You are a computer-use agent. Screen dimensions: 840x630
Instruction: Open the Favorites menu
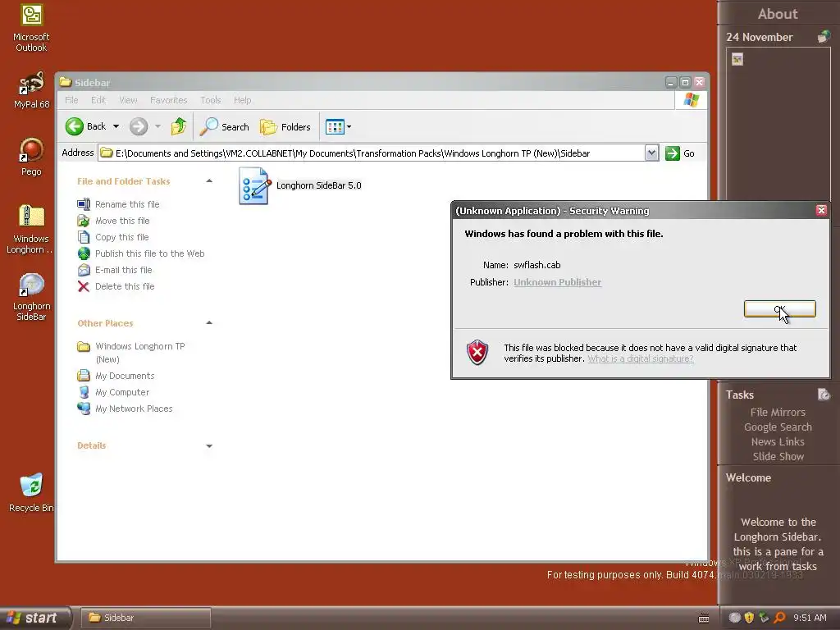tap(169, 100)
